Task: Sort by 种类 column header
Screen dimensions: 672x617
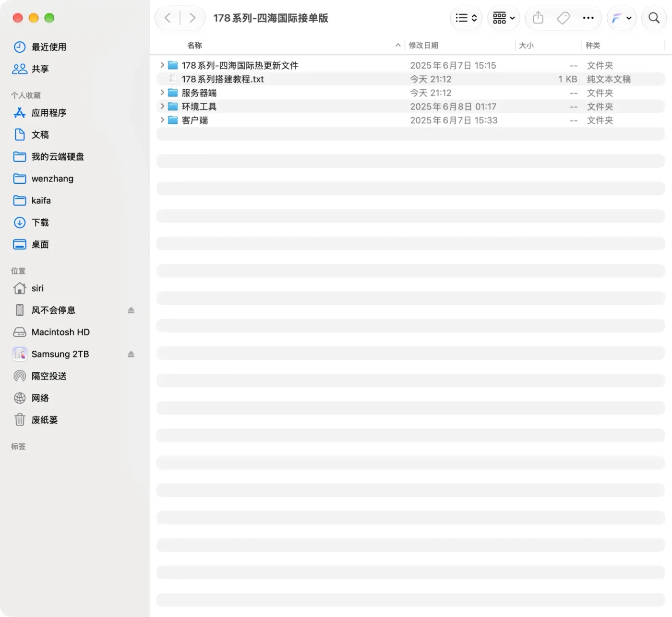Action: coord(593,45)
